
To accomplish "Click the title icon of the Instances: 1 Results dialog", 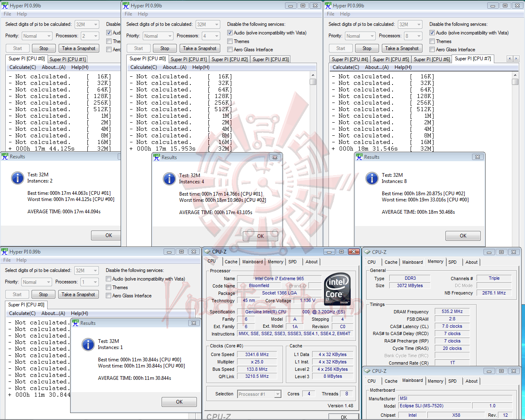I will tap(75, 323).
